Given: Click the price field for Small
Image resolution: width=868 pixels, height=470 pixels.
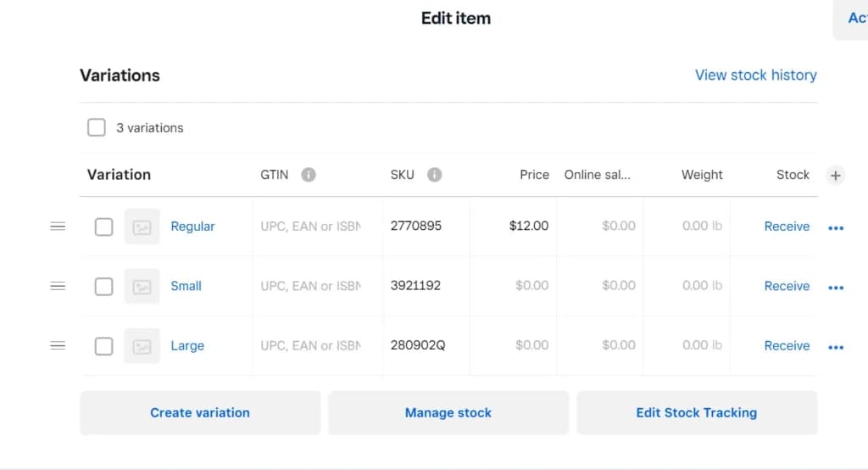Looking at the screenshot, I should coord(513,286).
